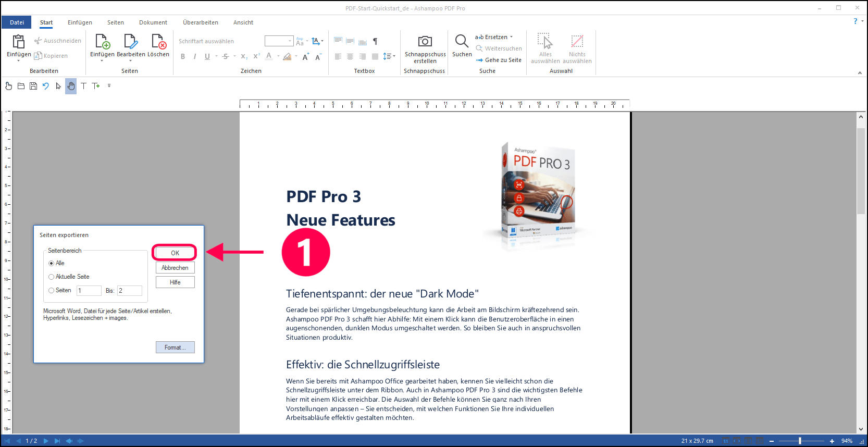
Task: Expand the quick access toolbar customize arrow
Action: tap(109, 86)
